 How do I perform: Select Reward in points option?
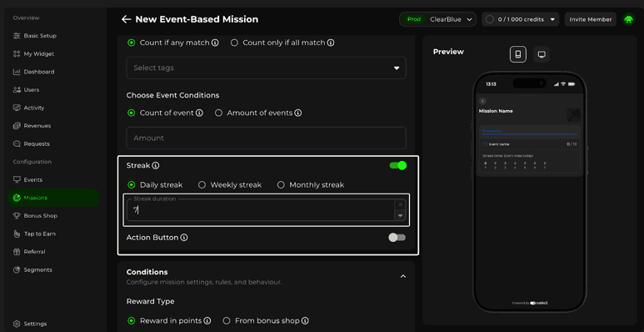(132, 321)
